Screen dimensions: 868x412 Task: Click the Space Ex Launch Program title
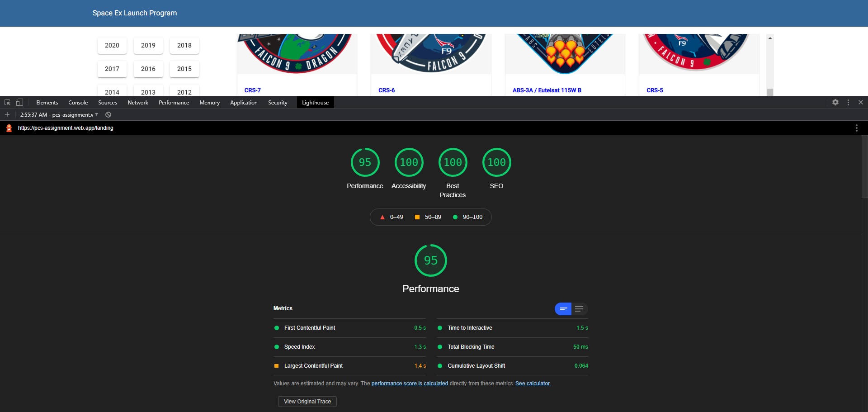point(135,13)
